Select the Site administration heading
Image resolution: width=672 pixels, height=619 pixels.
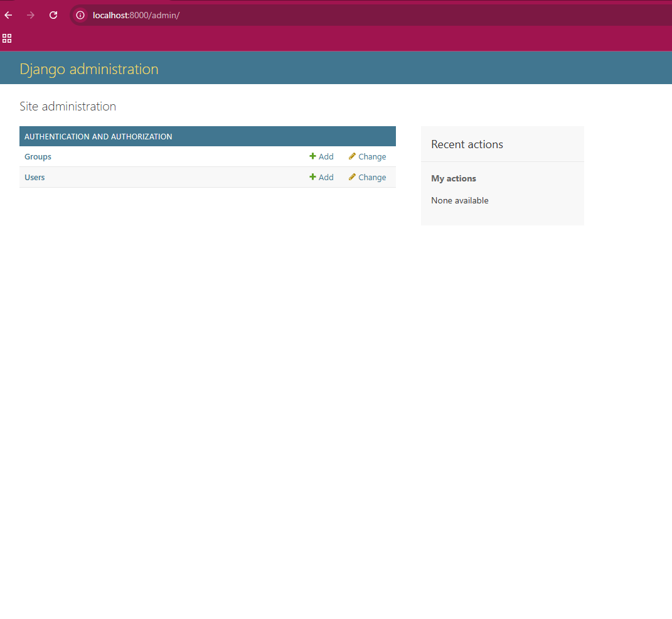click(68, 106)
